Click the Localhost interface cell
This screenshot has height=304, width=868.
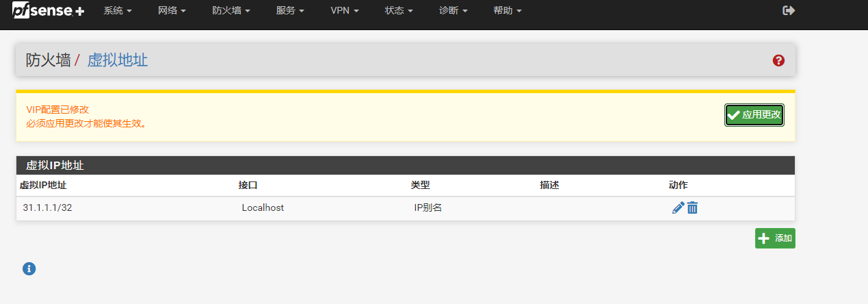[263, 208]
